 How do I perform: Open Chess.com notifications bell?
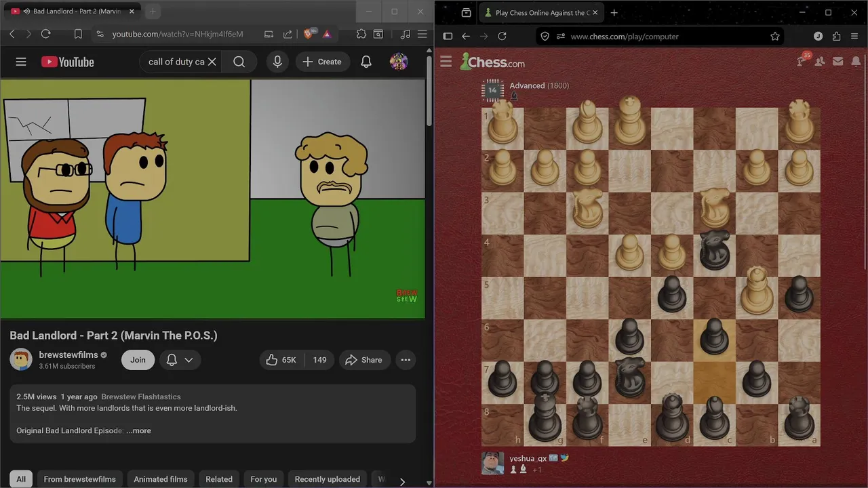[856, 62]
